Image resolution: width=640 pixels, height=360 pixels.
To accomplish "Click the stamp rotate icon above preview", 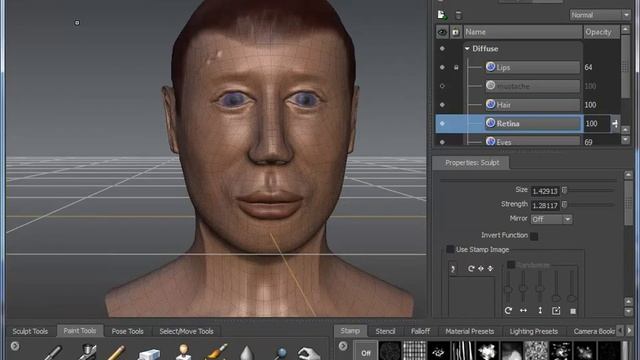I will [x=471, y=268].
